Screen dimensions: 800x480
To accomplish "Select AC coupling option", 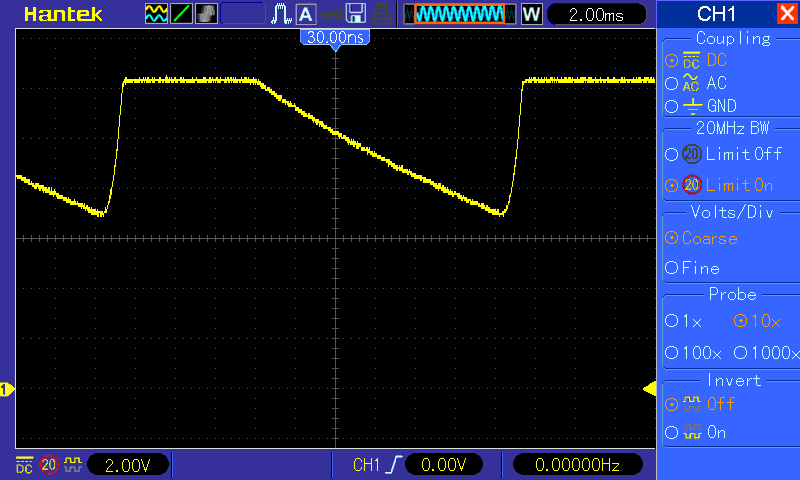I will click(671, 83).
